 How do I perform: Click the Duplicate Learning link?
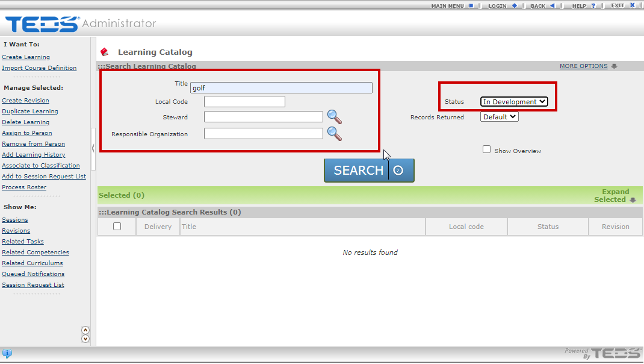pos(30,111)
